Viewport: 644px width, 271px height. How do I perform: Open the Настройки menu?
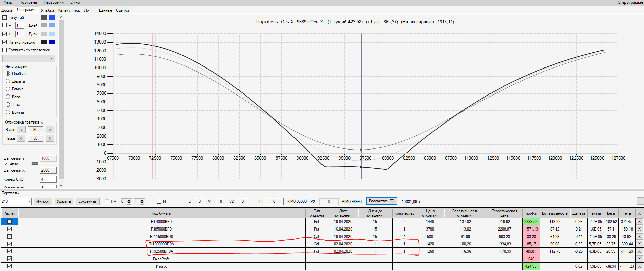(54, 2)
